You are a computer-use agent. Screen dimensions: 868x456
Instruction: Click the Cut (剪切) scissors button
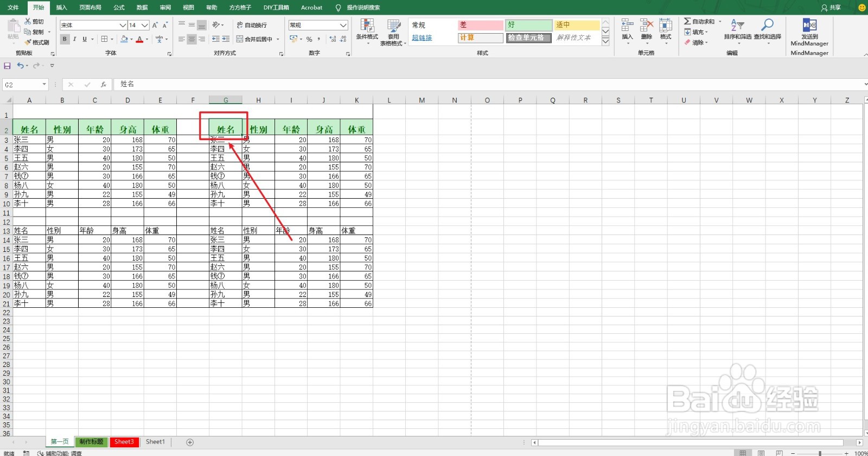pyautogui.click(x=34, y=22)
